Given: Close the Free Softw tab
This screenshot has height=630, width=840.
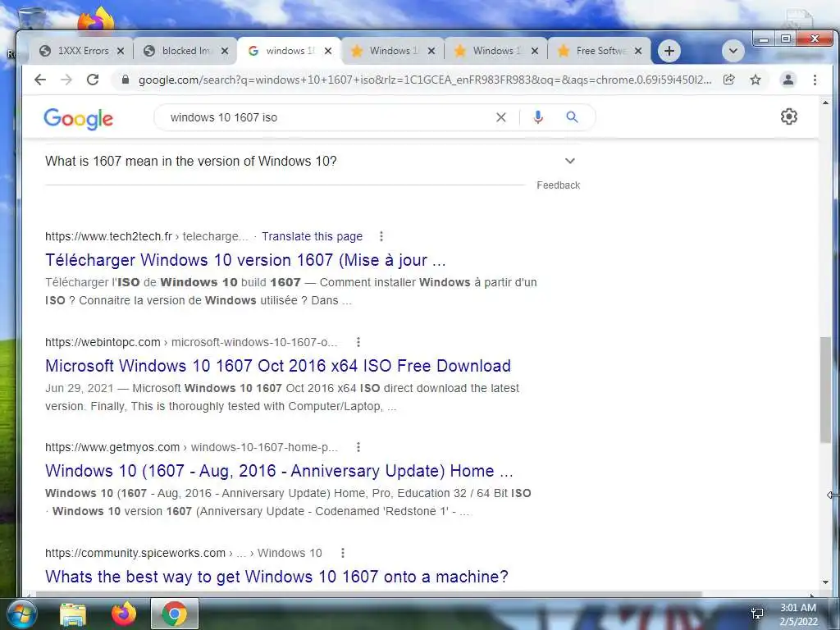Looking at the screenshot, I should pyautogui.click(x=638, y=51).
